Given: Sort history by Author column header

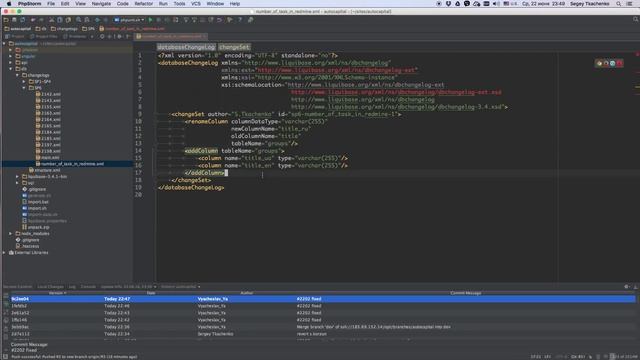Looking at the screenshot, I should 246,293.
